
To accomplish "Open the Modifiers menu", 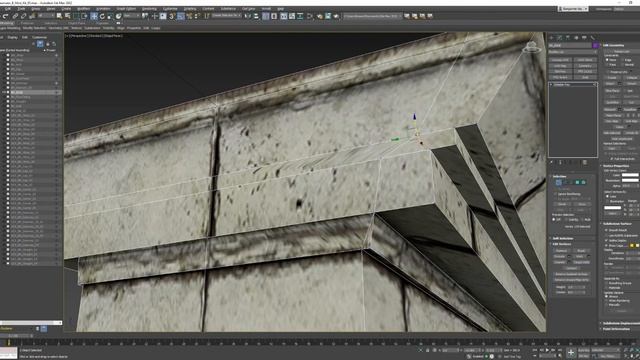I will pos(84,9).
